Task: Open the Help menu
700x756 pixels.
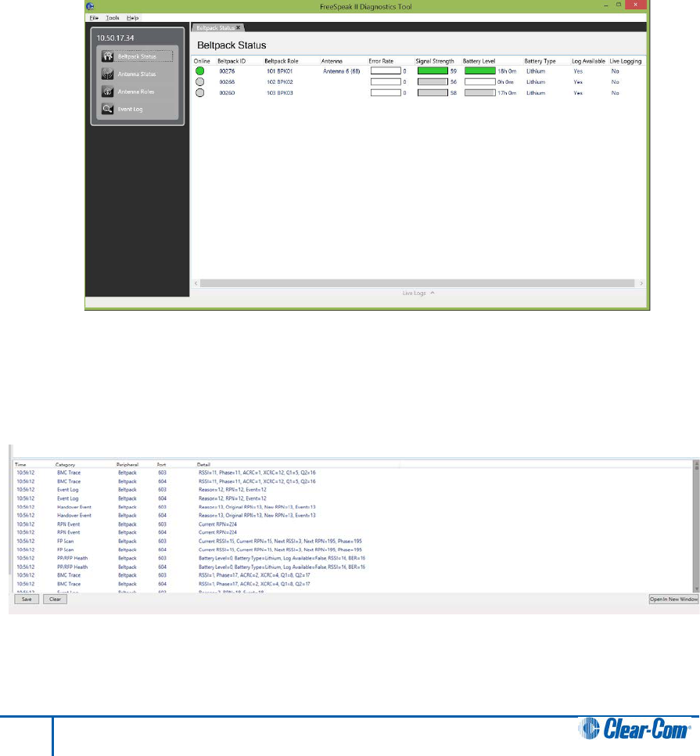Action: pos(132,18)
